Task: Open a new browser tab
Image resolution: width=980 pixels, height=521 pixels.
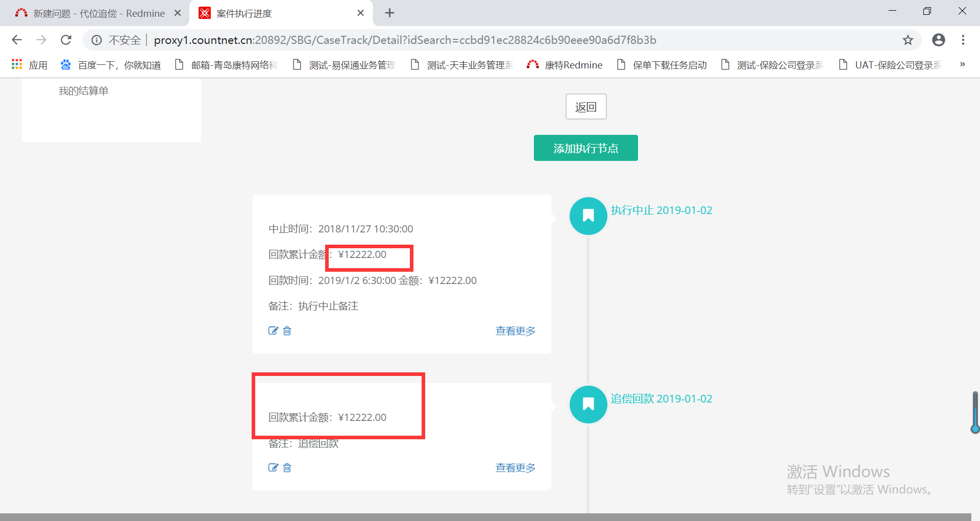Action: coord(389,13)
